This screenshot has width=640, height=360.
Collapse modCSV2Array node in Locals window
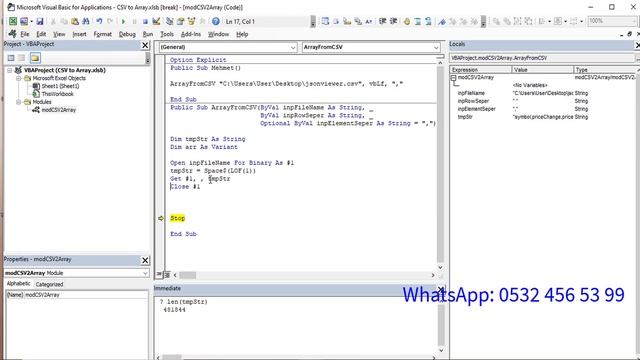[453, 78]
